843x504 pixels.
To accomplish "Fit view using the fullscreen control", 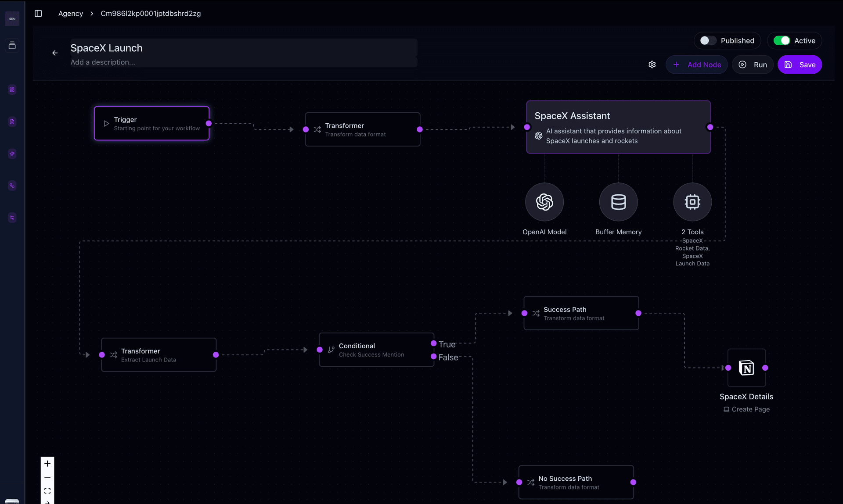I will (x=47, y=491).
